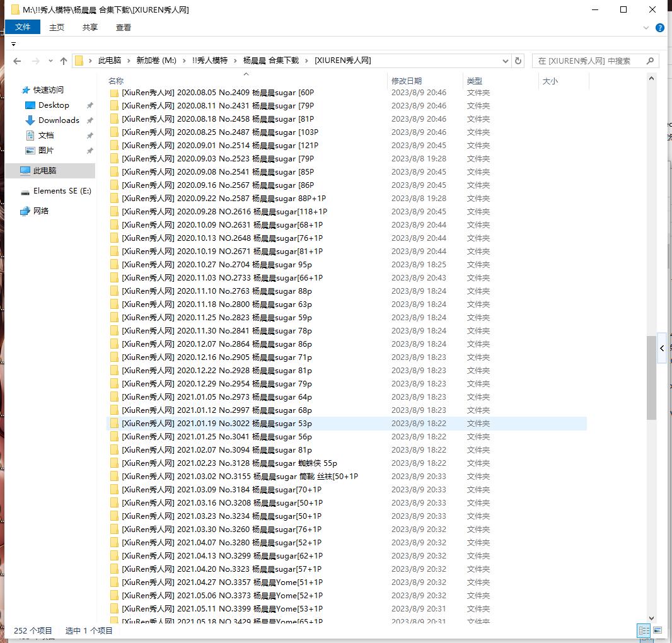Open quick access toolbar customize dropdown

13,43
